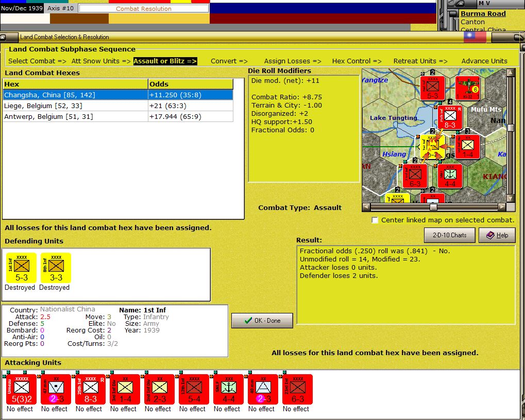The image size is (525, 420).
Task: Click the Nov/Dec 1939 turn label
Action: tap(22, 8)
